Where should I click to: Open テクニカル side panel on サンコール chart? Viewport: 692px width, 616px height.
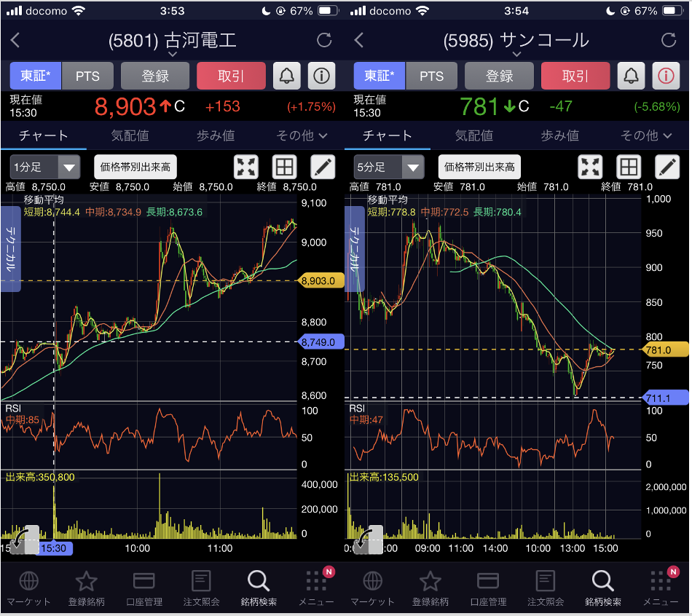coord(355,249)
